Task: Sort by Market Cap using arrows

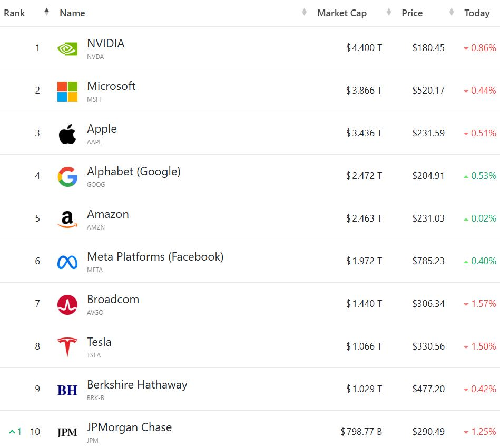Action: point(389,12)
